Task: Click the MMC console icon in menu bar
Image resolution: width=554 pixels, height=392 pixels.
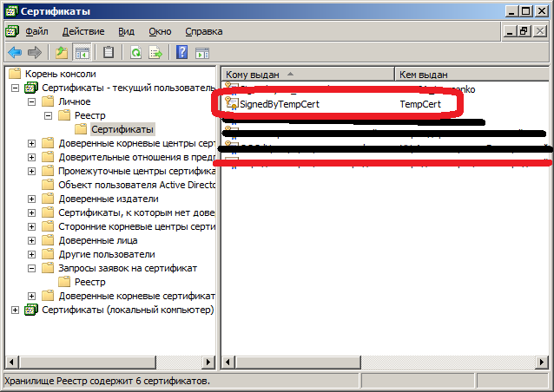Action: tap(12, 31)
